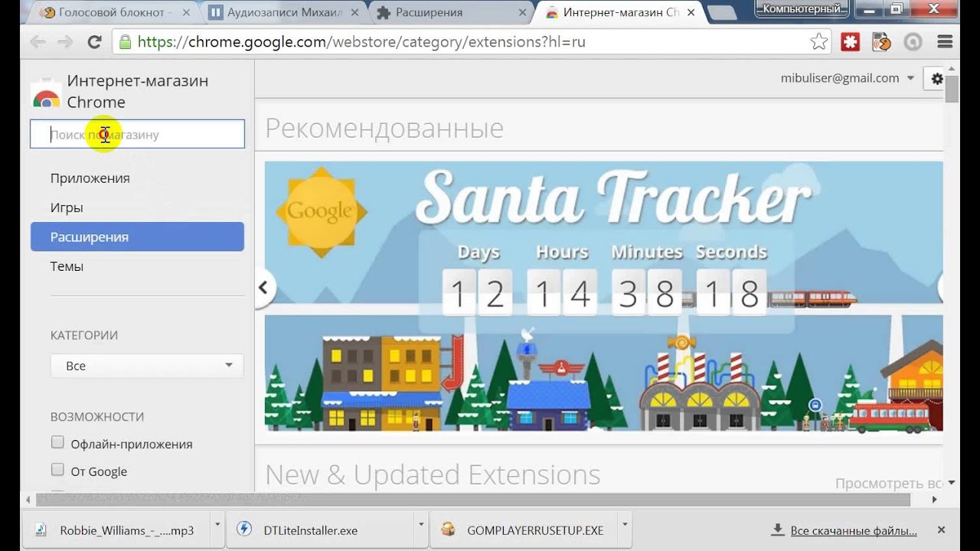The image size is (980, 551).
Task: Click the Рекомендованные heading
Action: tap(384, 128)
